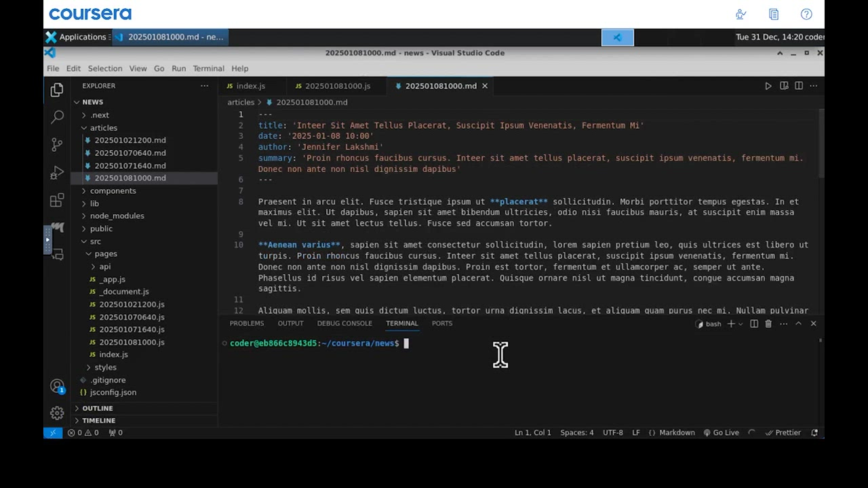Viewport: 868px width, 488px height.
Task: Open the Search view in activity bar
Action: pos(57,117)
